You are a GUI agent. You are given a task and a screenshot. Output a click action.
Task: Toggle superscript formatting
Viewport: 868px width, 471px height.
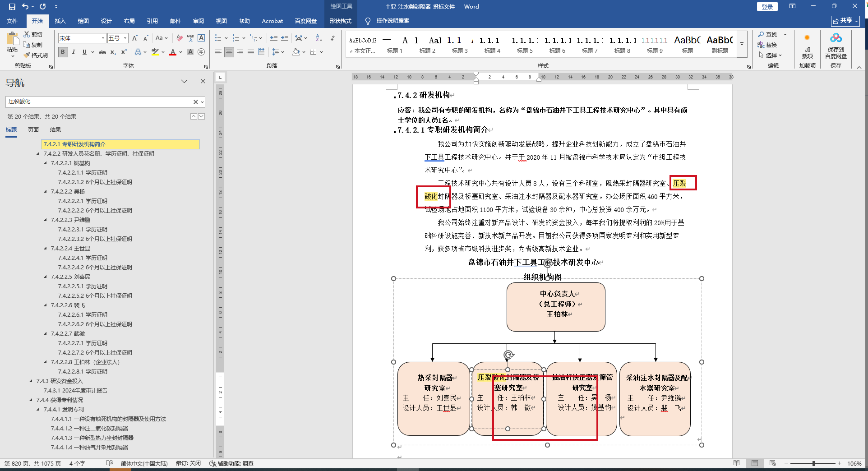click(x=124, y=52)
